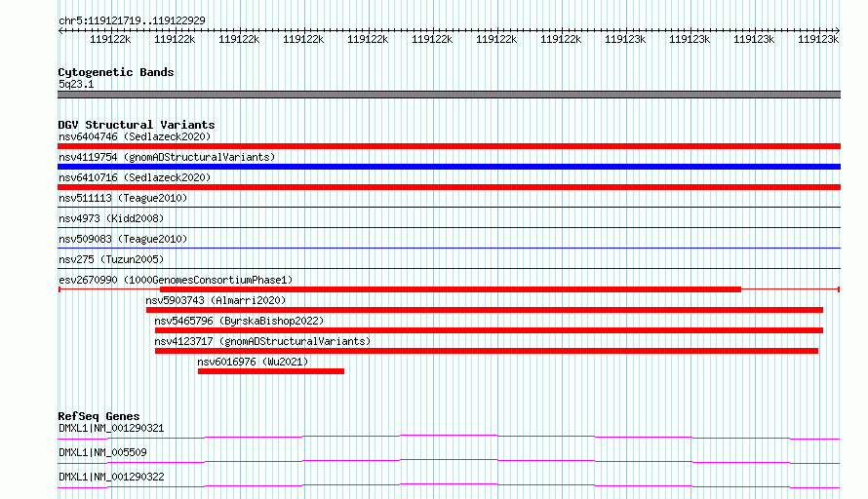Click the magenta line for DMXL1|NM_001290322

click(x=449, y=485)
